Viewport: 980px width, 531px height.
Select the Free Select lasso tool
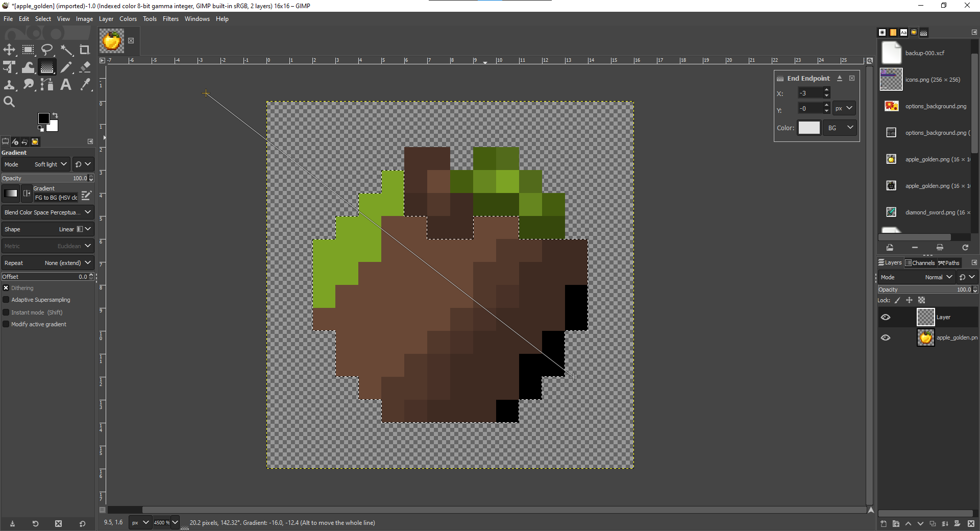(47, 50)
